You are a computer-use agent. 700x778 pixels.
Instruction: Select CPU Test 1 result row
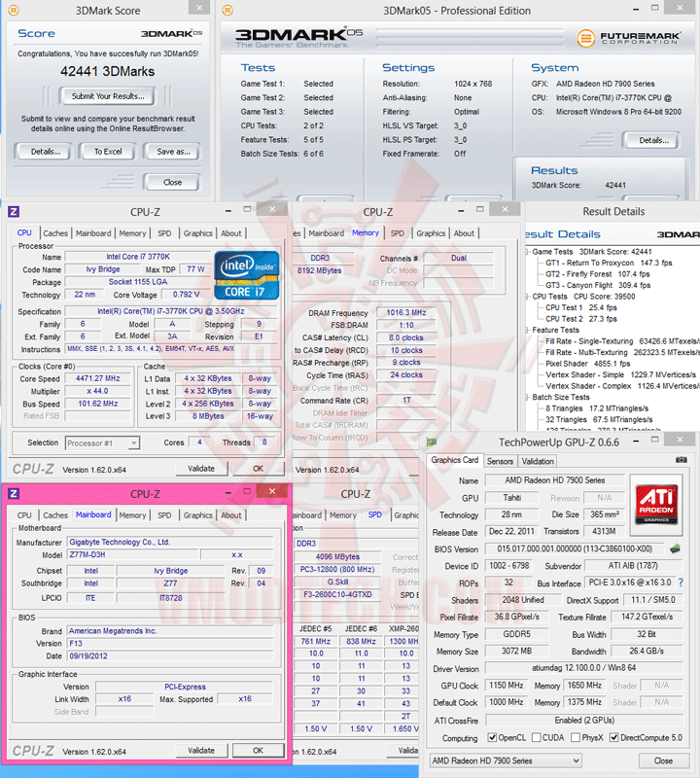pyautogui.click(x=581, y=307)
